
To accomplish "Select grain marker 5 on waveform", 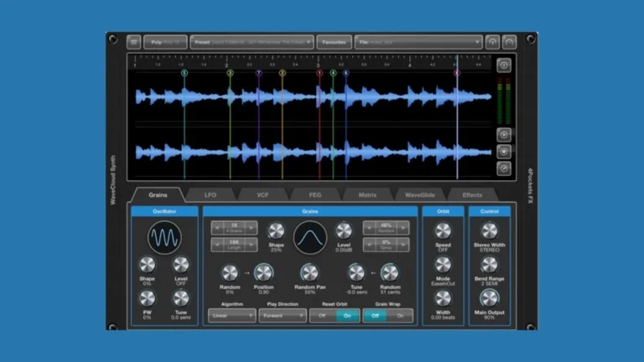I will pyautogui.click(x=184, y=73).
